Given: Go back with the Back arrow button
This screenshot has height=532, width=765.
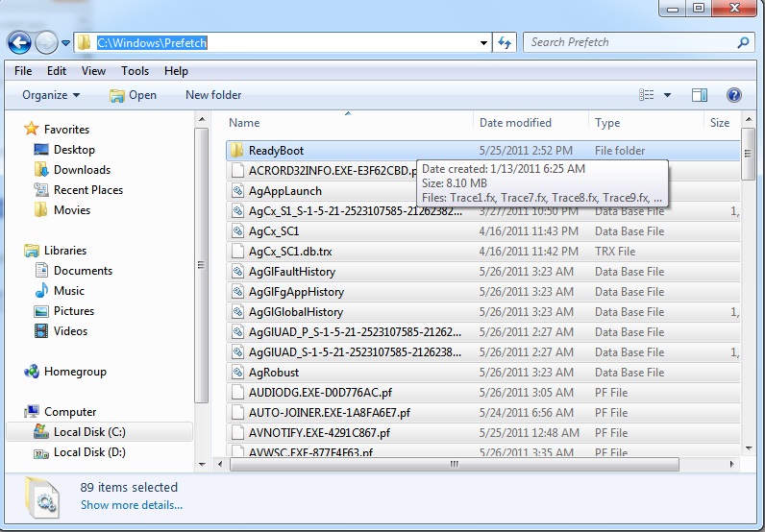Looking at the screenshot, I should click(19, 43).
